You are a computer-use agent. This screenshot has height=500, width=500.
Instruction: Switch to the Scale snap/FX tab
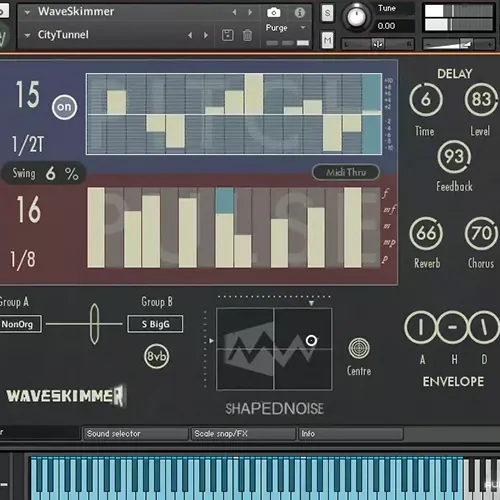pos(243,434)
